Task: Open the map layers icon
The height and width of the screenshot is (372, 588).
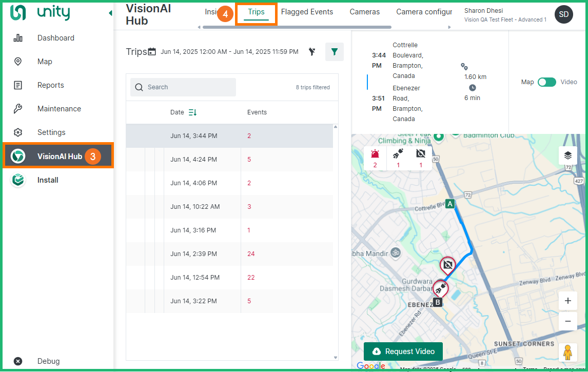Action: click(567, 155)
